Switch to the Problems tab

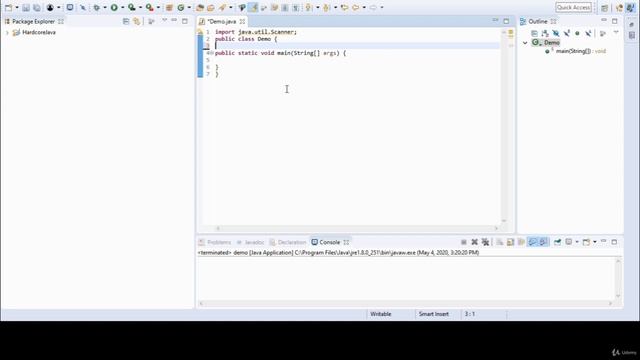coord(215,242)
